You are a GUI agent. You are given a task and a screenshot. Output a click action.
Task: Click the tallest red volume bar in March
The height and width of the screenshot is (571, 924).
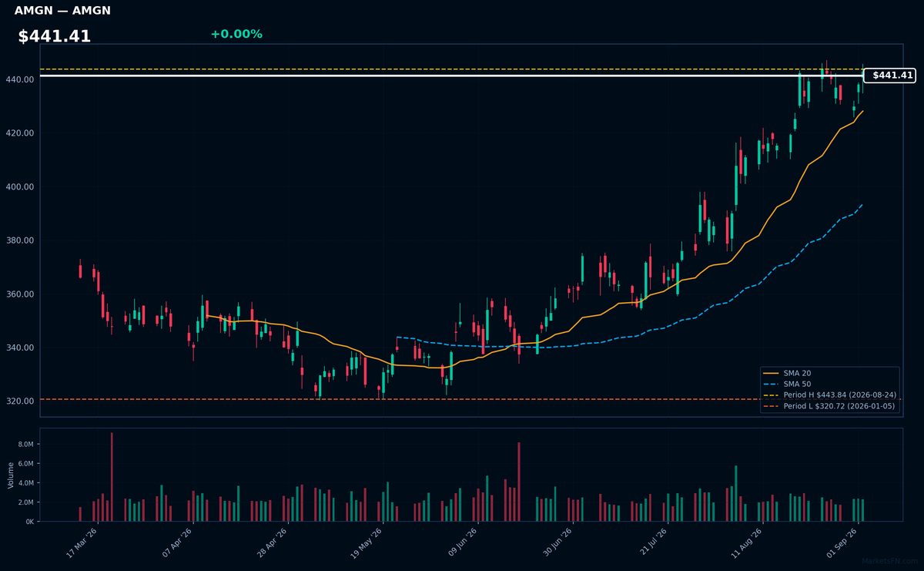(x=112, y=477)
